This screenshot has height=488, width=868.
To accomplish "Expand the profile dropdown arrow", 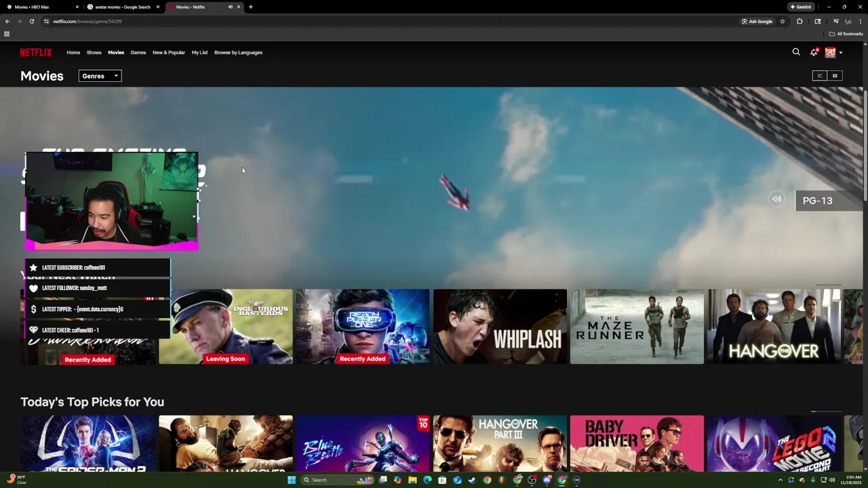I will tap(841, 52).
